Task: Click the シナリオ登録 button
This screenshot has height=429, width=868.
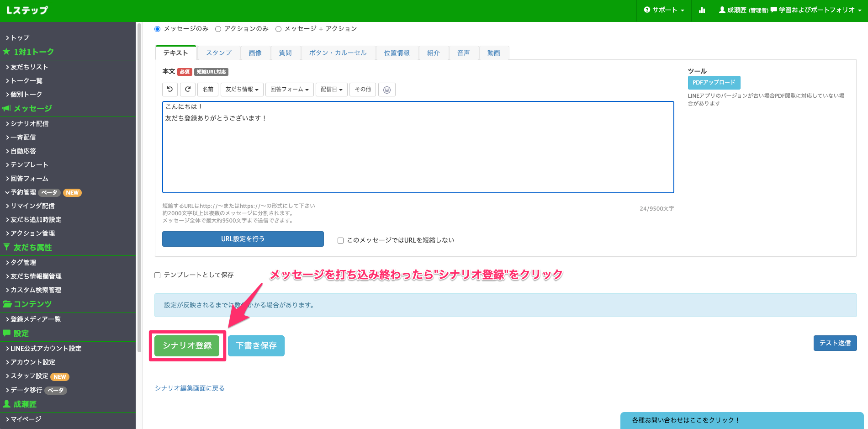Action: (x=186, y=346)
